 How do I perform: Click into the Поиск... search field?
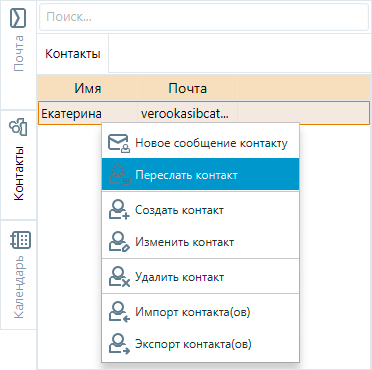pyautogui.click(x=204, y=17)
